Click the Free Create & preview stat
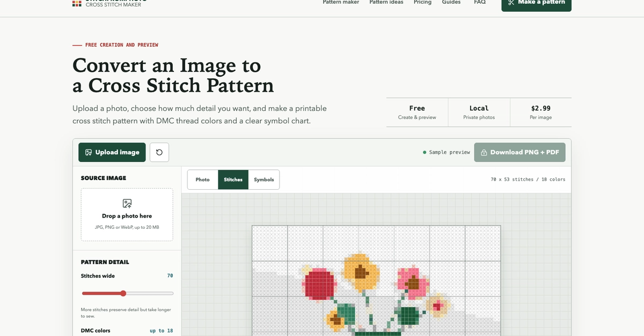The height and width of the screenshot is (336, 644). tap(417, 113)
